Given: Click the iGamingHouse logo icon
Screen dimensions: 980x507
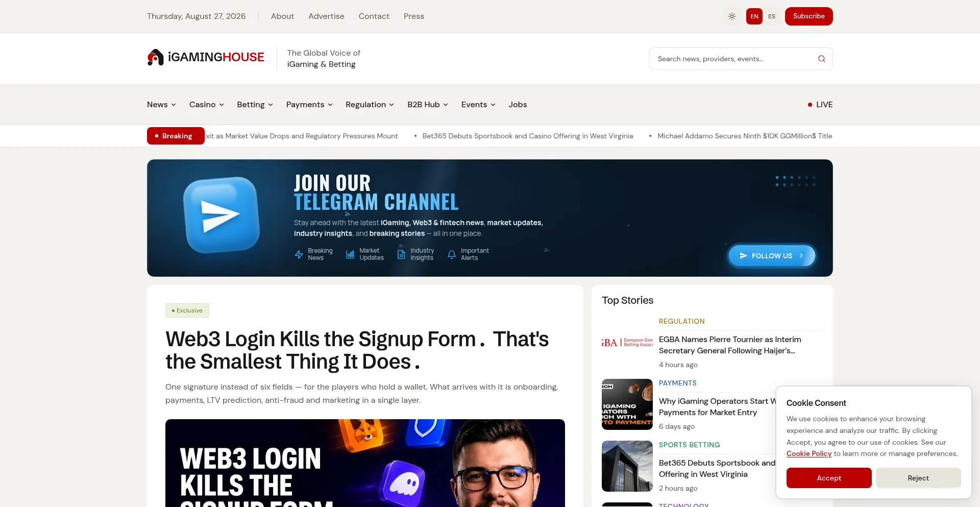Looking at the screenshot, I should 155,58.
